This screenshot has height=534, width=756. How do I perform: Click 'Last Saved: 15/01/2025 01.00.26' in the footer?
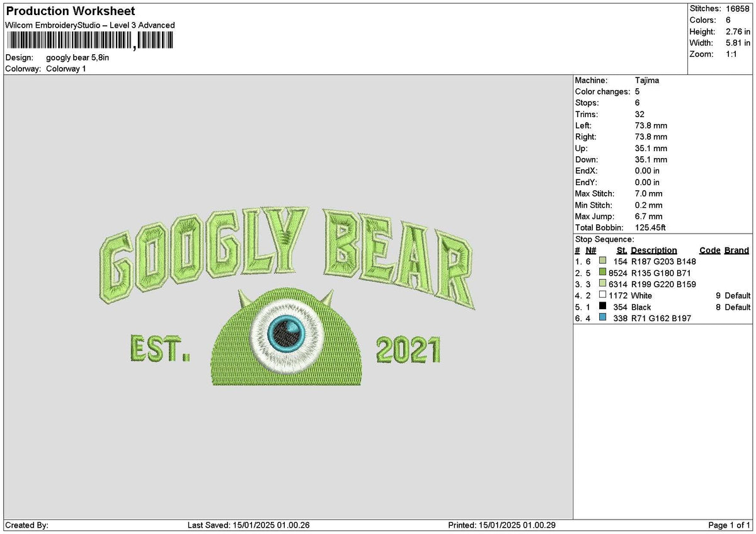pyautogui.click(x=249, y=525)
